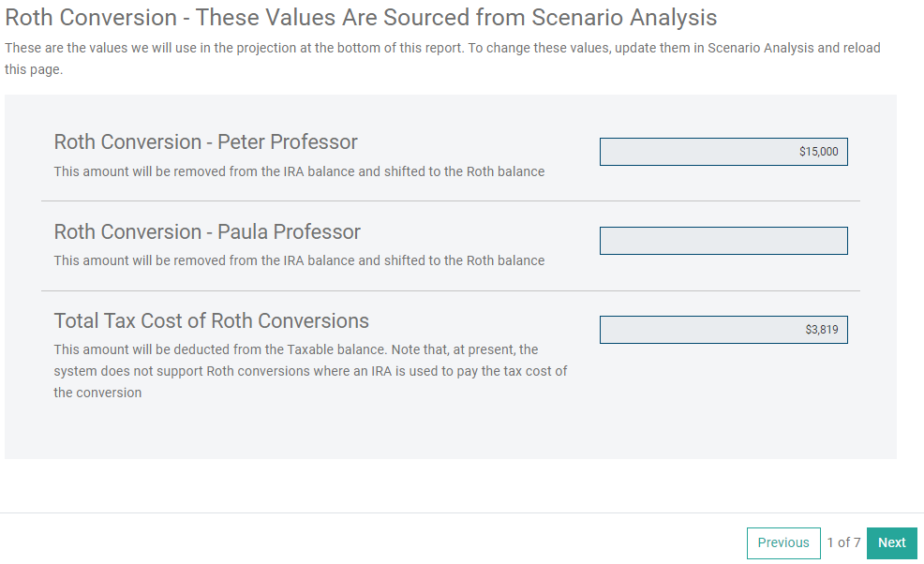Click the Total Tax Cost field showing $3,819
924x564 pixels.
723,329
